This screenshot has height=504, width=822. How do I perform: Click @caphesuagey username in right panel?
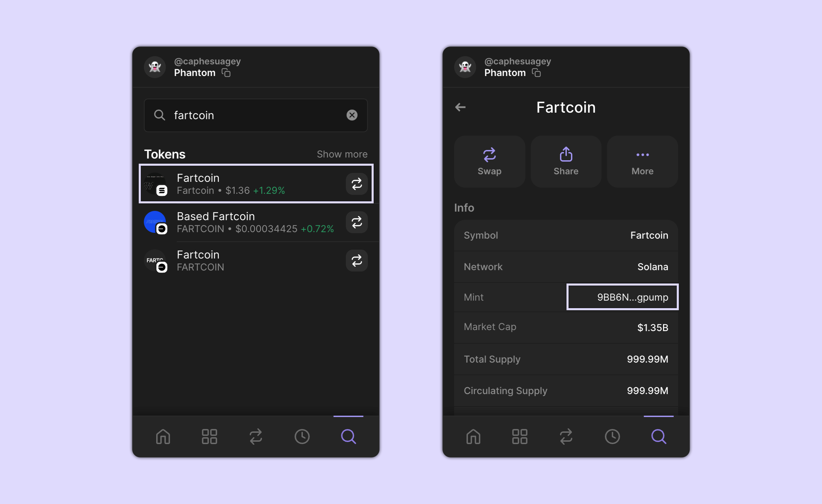point(518,61)
